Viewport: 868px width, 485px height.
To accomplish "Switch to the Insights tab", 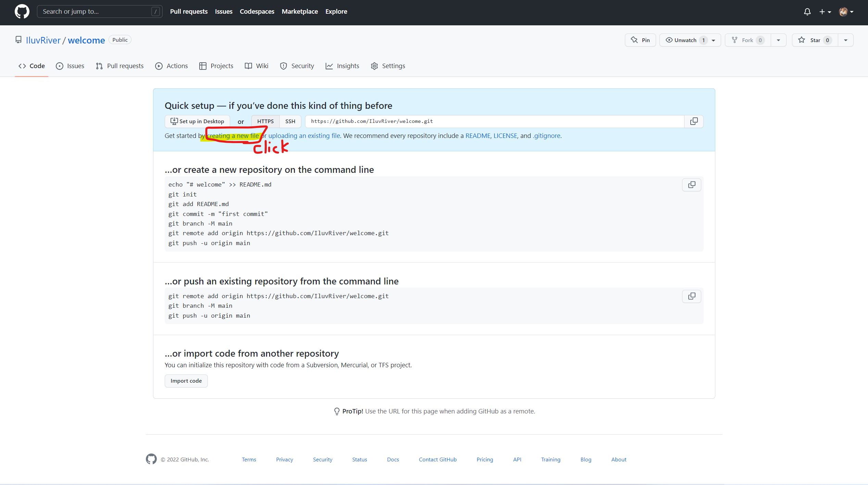I will [342, 66].
